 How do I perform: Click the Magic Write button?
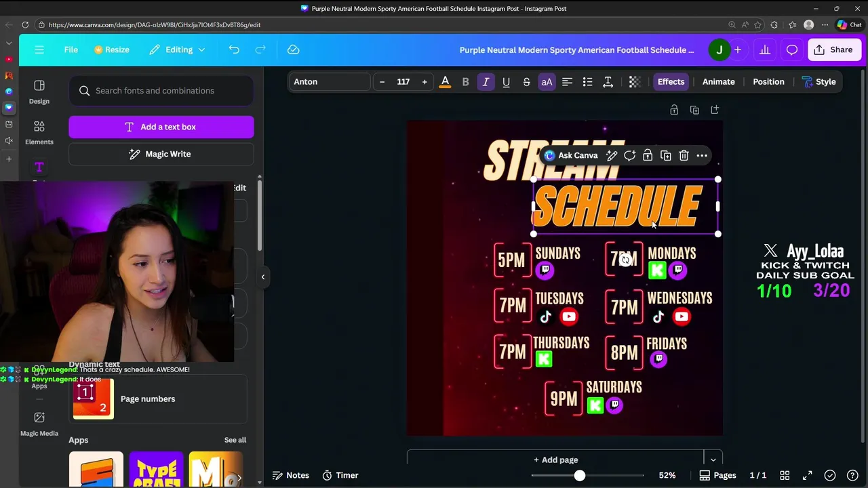click(x=161, y=154)
